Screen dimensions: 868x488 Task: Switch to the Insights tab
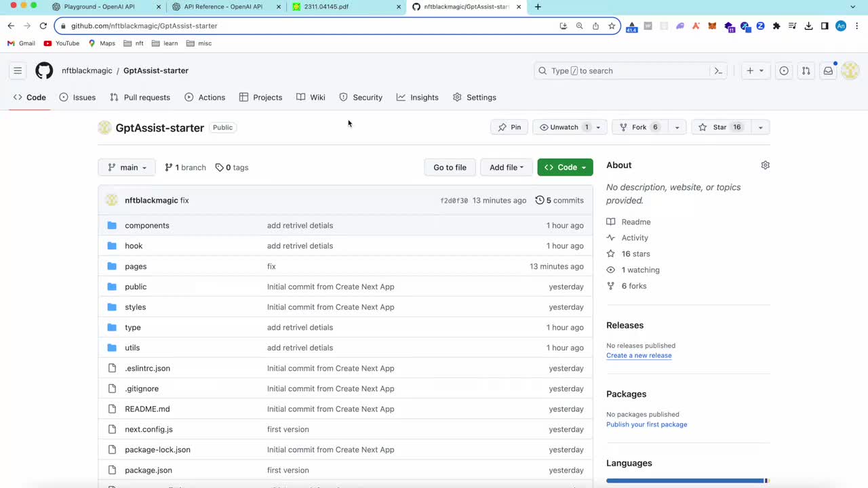[418, 98]
